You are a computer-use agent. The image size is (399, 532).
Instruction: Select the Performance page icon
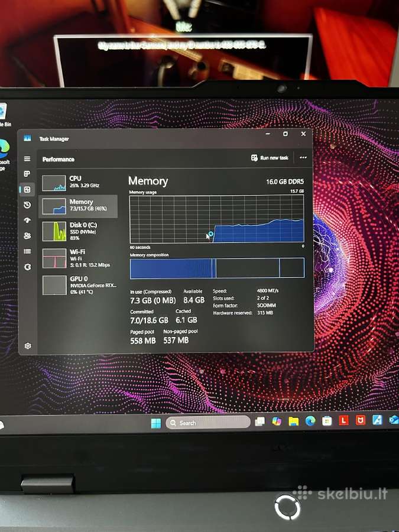pyautogui.click(x=27, y=190)
